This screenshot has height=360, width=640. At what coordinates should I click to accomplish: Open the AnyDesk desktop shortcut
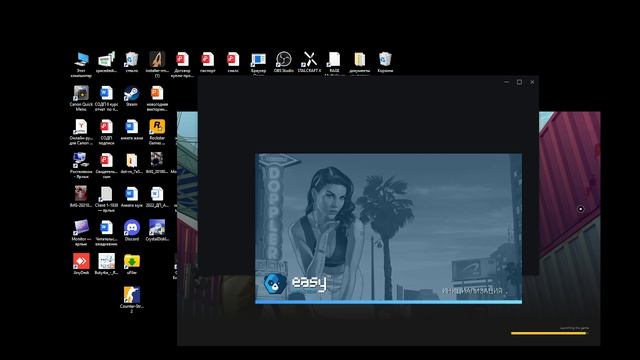(x=81, y=264)
